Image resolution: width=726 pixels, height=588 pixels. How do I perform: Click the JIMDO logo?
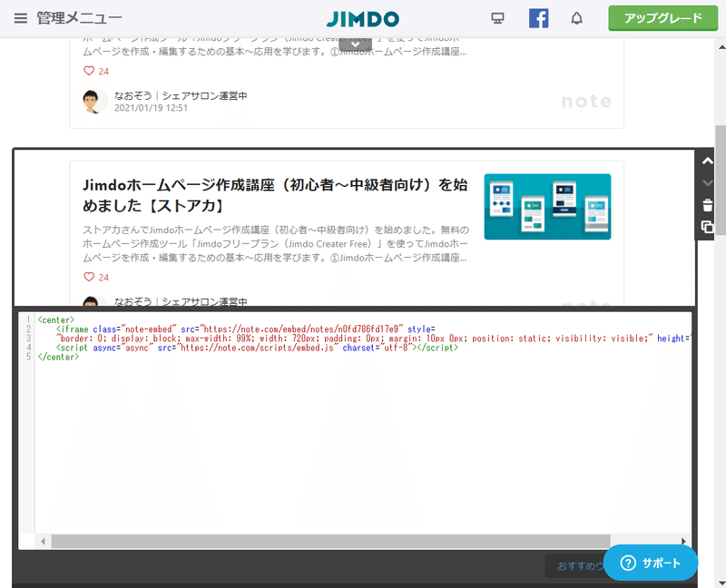click(x=362, y=17)
